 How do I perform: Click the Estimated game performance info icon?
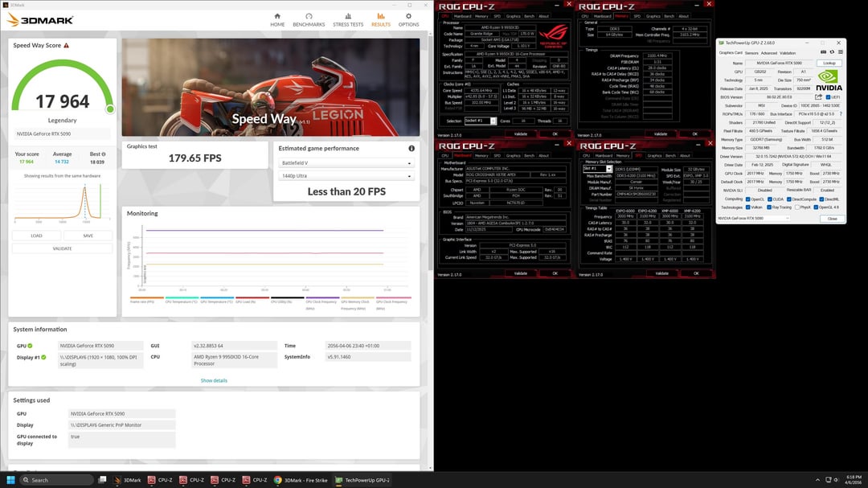411,149
